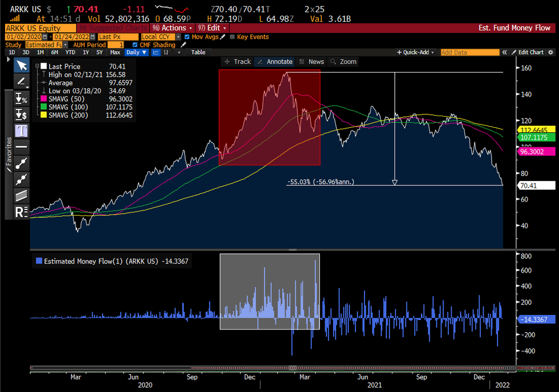Open the chart type dropdown arrow
The width and height of the screenshot is (559, 392).
(x=179, y=52)
